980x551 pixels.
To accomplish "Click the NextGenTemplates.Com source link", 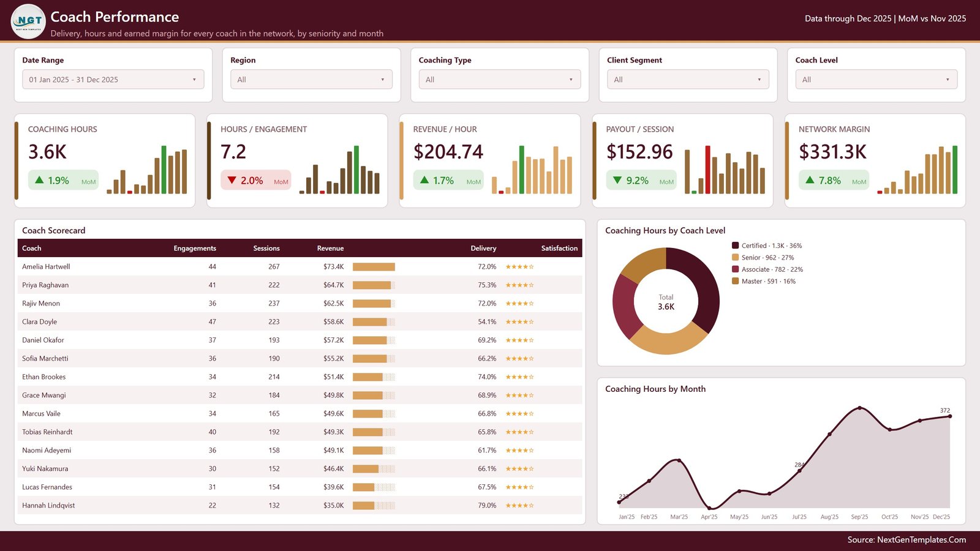I will coord(921,540).
